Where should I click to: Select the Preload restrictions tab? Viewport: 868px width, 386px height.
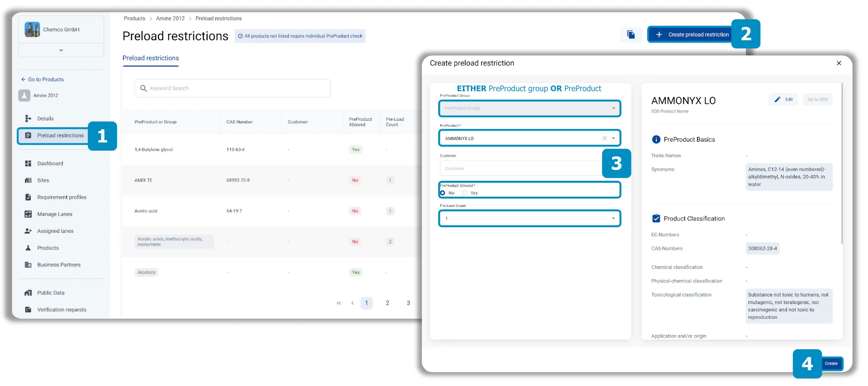[x=151, y=58]
